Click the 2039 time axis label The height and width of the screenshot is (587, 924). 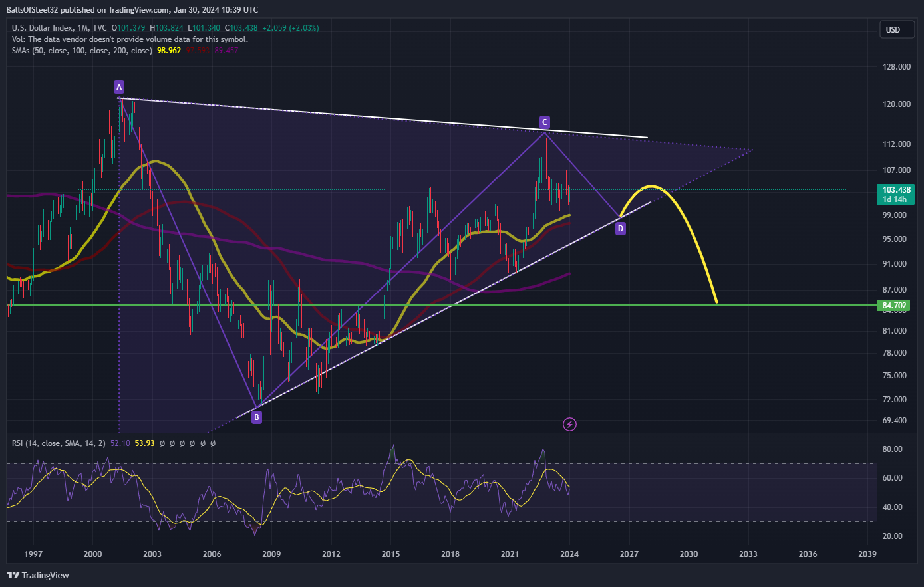point(867,554)
